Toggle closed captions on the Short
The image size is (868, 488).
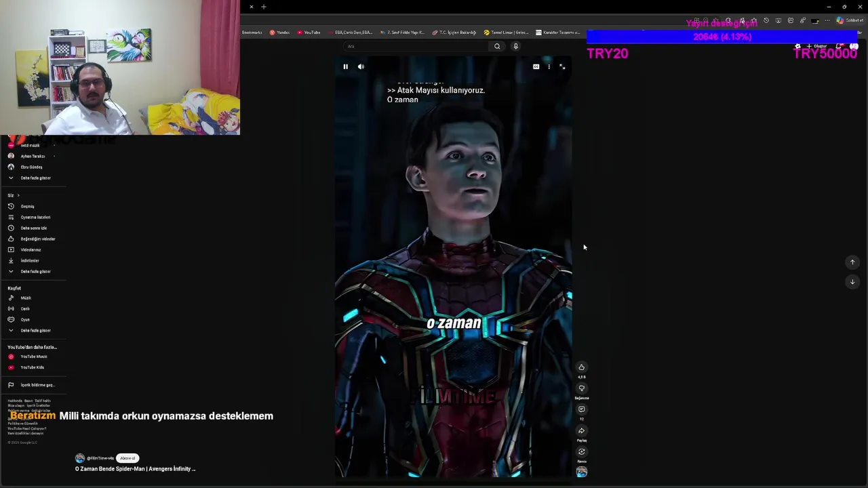point(536,66)
